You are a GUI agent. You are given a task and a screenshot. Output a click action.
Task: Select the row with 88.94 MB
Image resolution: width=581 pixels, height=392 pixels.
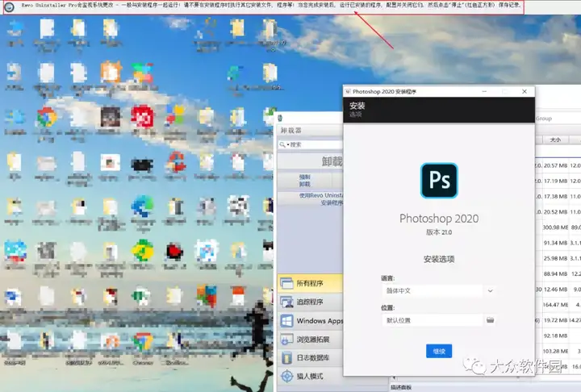[558, 273]
